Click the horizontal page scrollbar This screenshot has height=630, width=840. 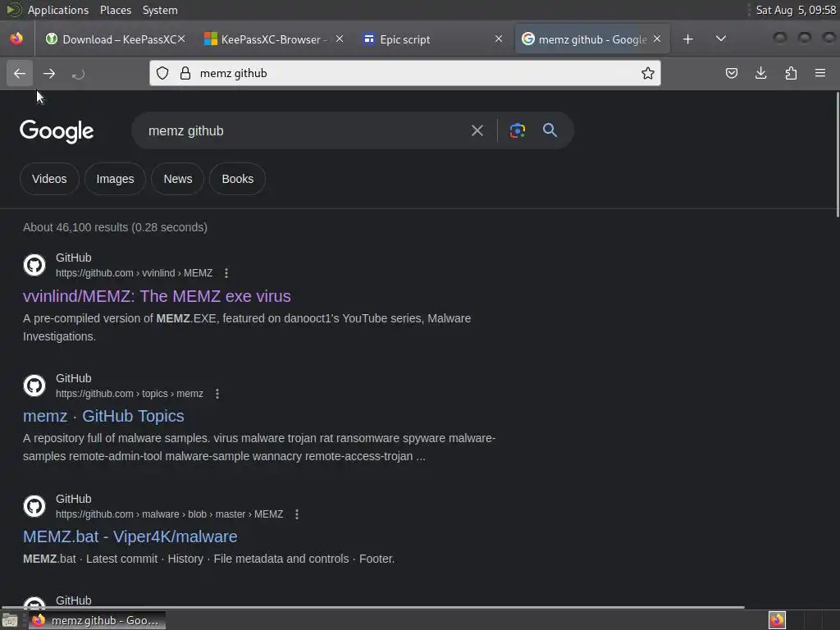[x=372, y=607]
